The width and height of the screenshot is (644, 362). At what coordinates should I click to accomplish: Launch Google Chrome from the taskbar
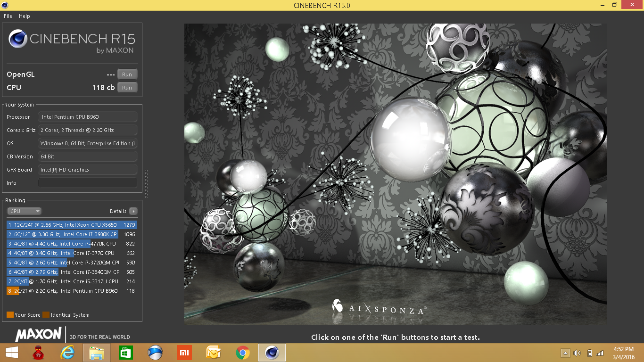click(x=243, y=353)
